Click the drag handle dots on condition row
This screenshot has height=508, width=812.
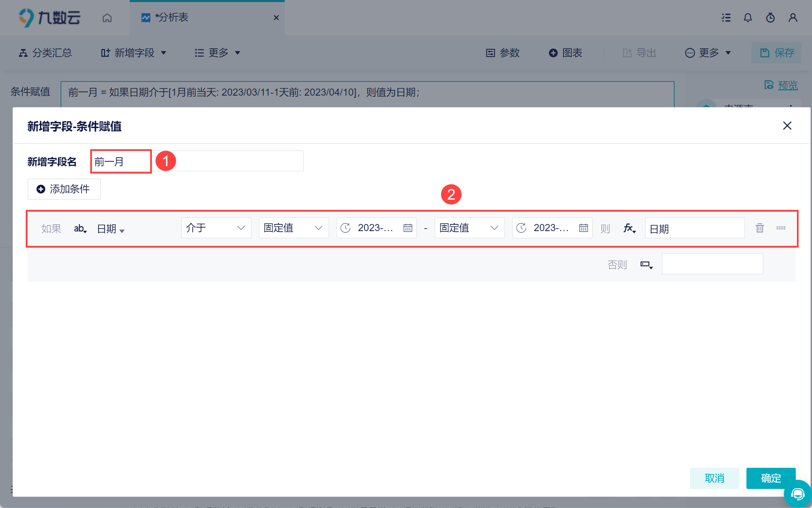(x=781, y=228)
